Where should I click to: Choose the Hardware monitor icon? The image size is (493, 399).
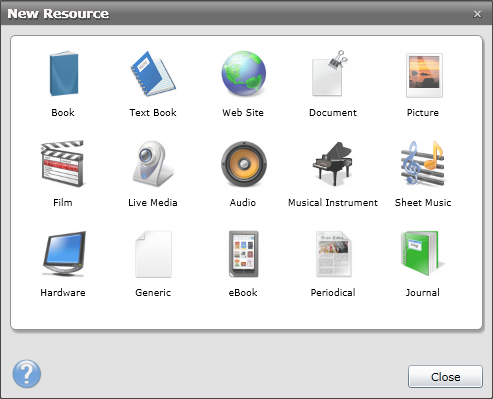coord(64,254)
